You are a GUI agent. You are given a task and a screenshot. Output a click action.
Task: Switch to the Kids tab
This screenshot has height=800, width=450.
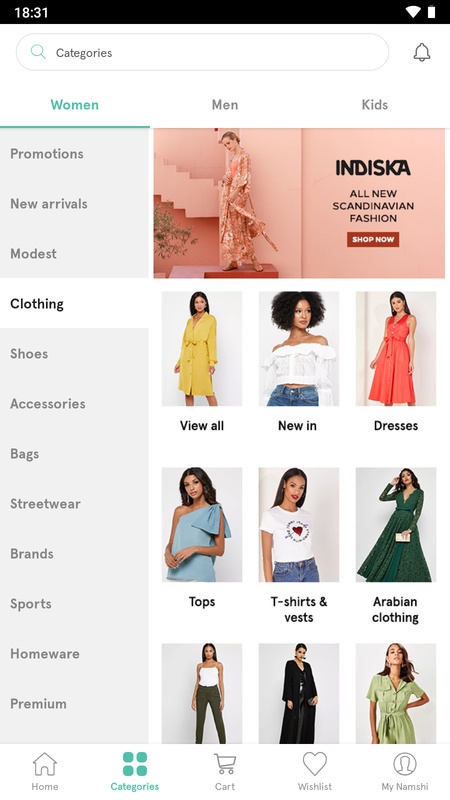[x=374, y=105]
